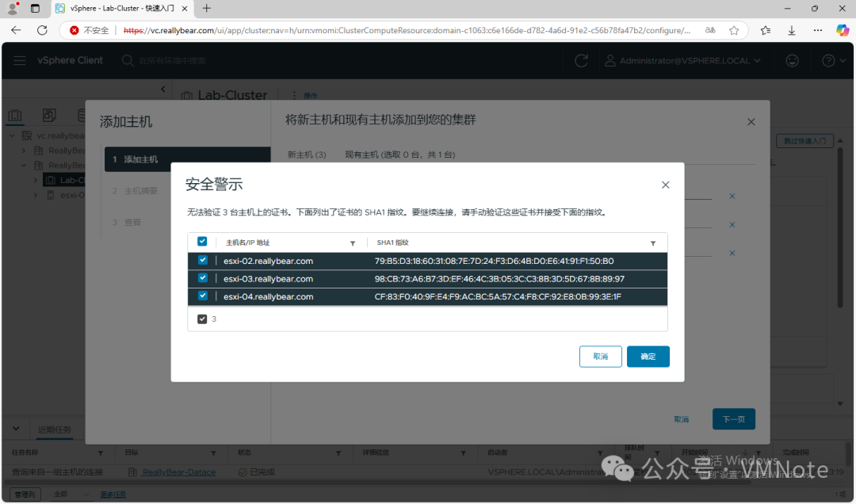This screenshot has width=856, height=504.
Task: Uncheck esxi-03.reallybear.com host row
Action: pos(203,278)
